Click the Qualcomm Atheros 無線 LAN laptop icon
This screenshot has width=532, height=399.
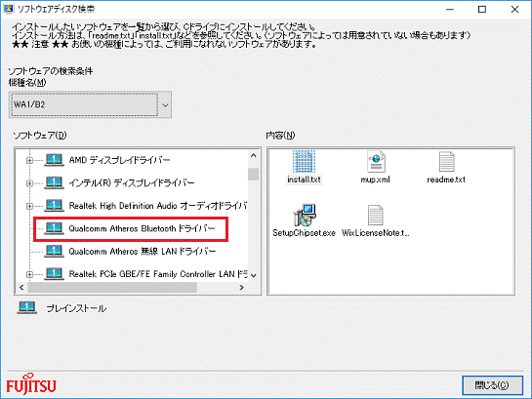click(x=55, y=251)
